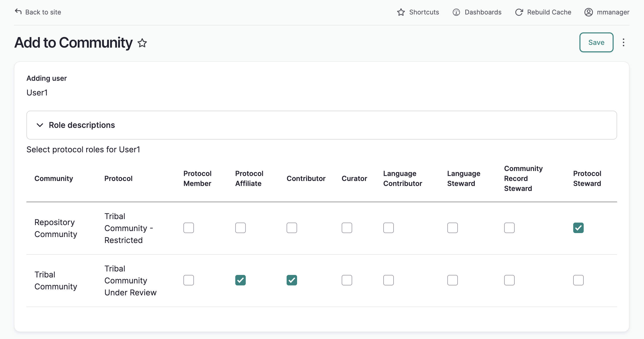Open the three-dot more actions menu

point(624,42)
